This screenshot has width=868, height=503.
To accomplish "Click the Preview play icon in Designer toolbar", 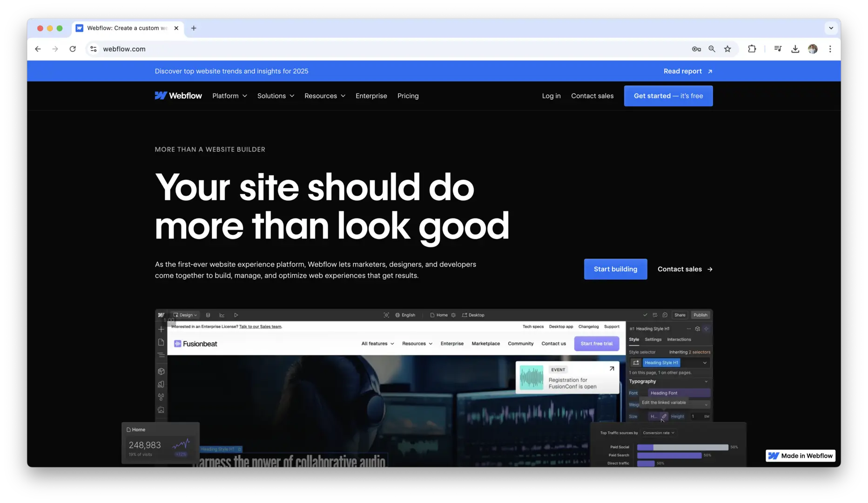I will coord(236,315).
